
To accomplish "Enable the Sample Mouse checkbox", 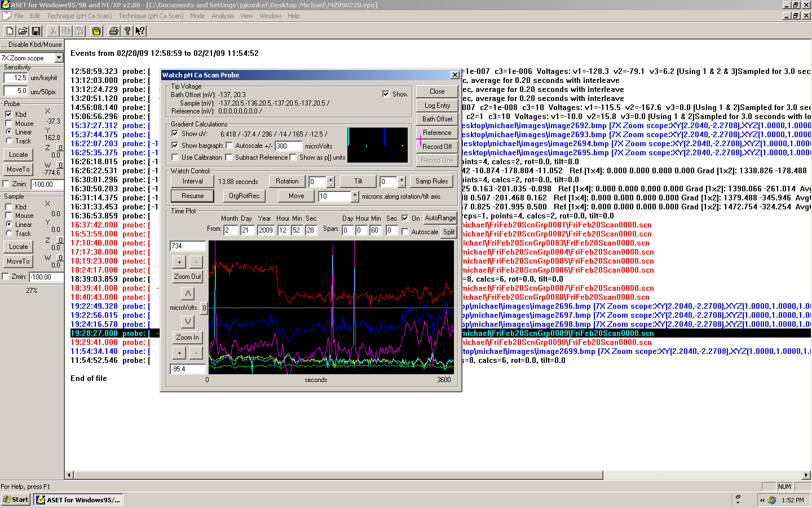I will [x=8, y=215].
